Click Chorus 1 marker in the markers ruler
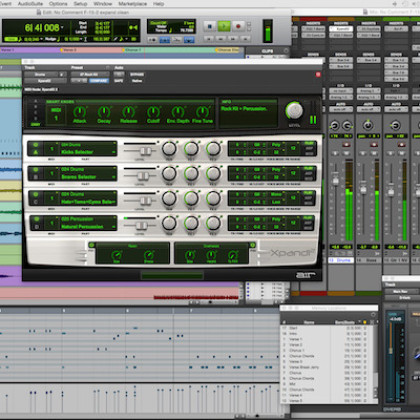The image size is (420, 420). click(133, 50)
